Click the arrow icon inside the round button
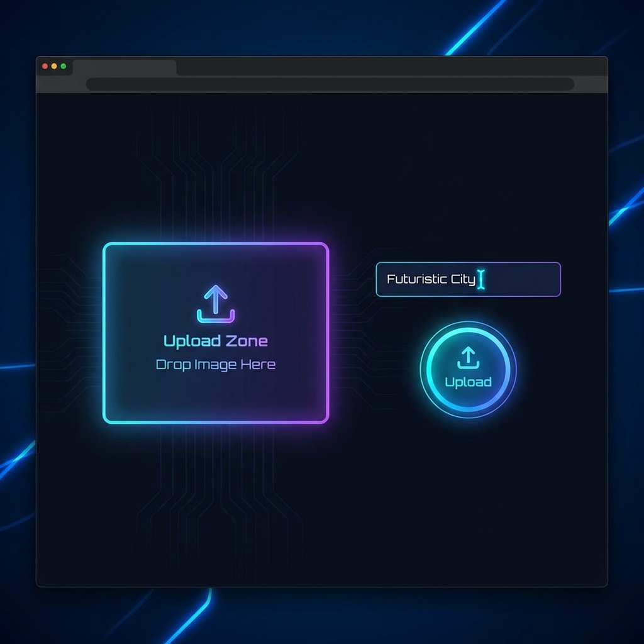This screenshot has height=644, width=644. (x=468, y=358)
